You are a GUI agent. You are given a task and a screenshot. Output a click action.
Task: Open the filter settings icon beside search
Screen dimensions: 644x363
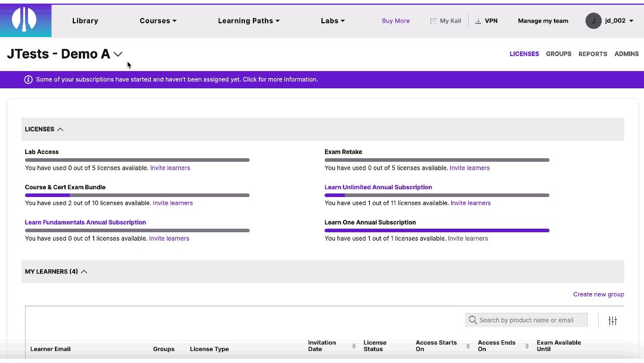612,320
